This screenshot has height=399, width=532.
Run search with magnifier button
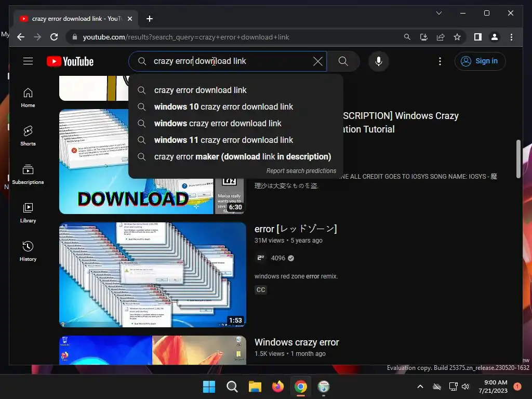(x=343, y=61)
